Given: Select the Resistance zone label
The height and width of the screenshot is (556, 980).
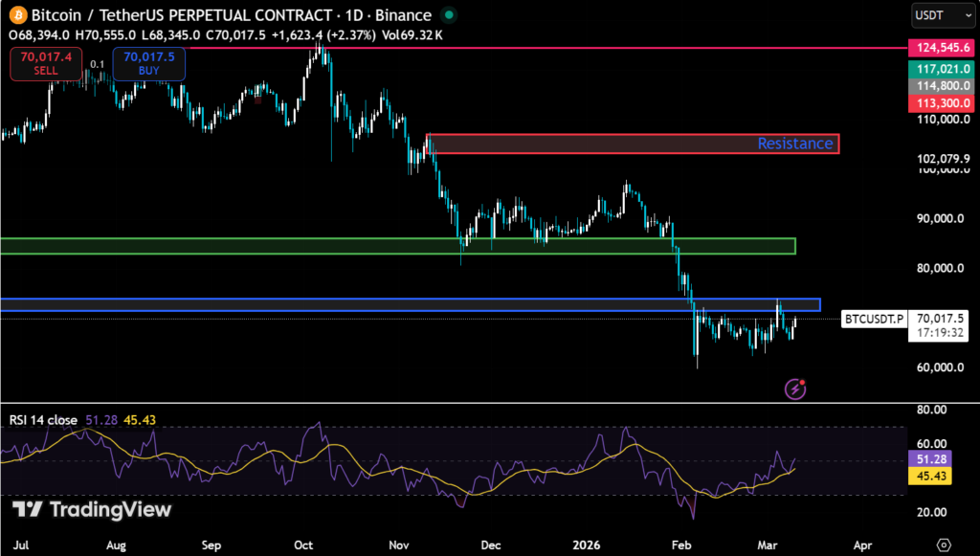Looking at the screenshot, I should click(x=794, y=143).
